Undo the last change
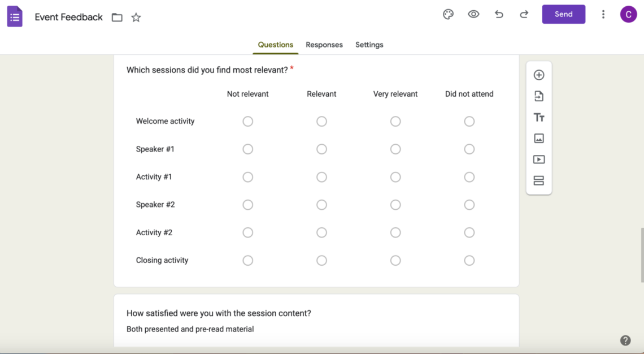The height and width of the screenshot is (354, 644). point(499,14)
